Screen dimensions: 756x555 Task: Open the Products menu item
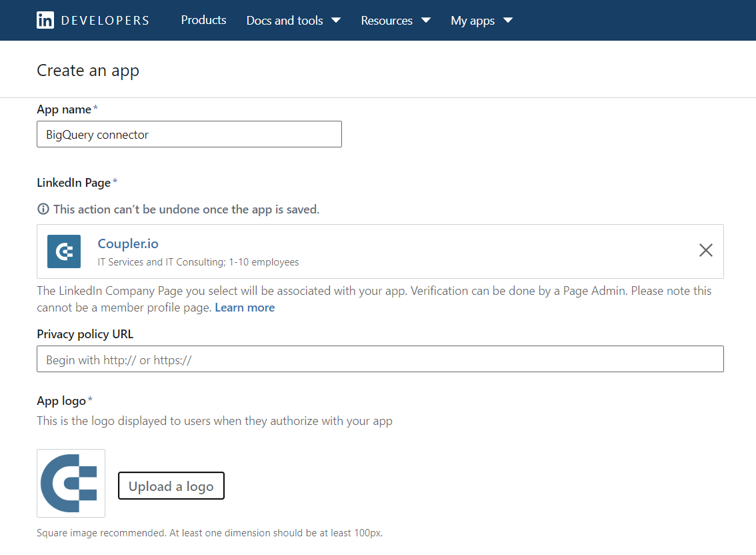[203, 20]
